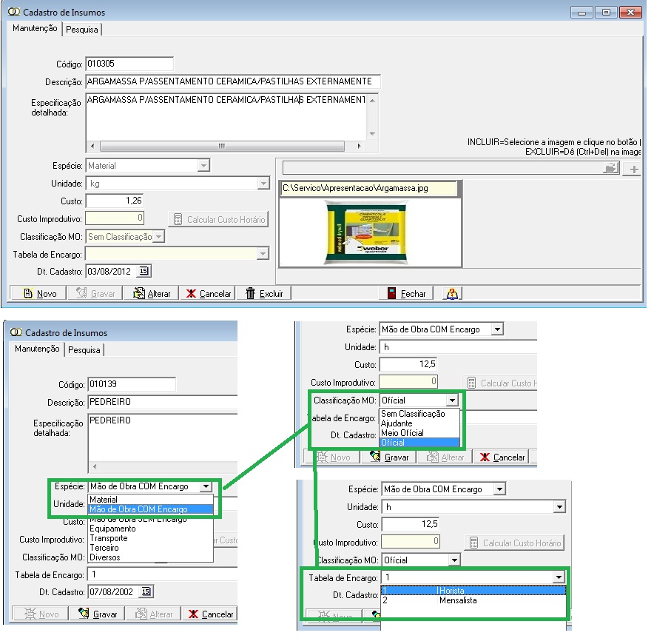The width and height of the screenshot is (654, 644).
Task: Click Fechar with the red door icon
Action: tap(407, 294)
